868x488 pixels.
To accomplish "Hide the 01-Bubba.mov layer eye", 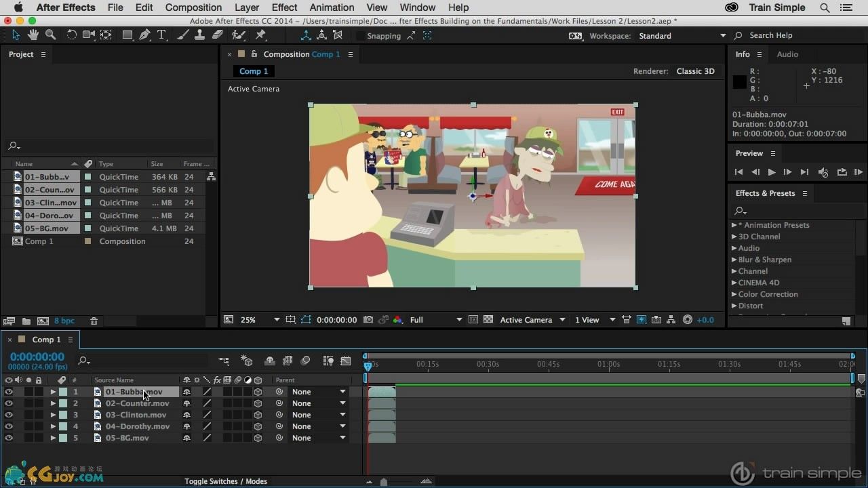I will 9,392.
